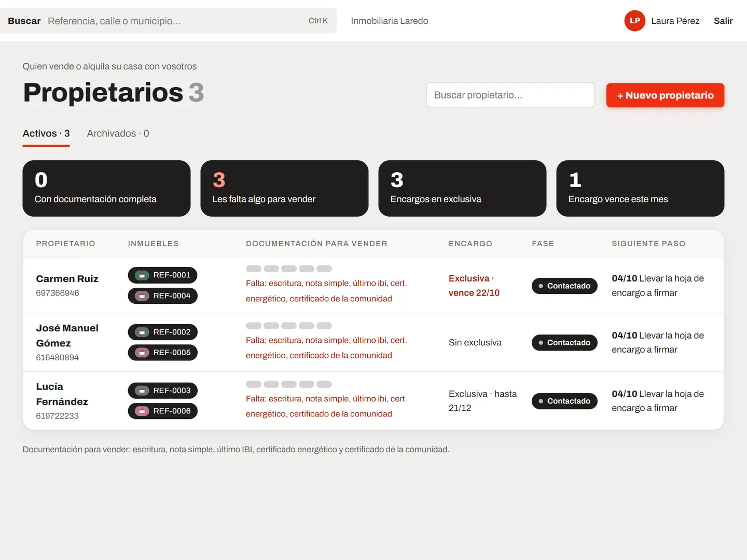The image size is (747, 560).
Task: Click phone number 619722233
Action: tap(58, 416)
